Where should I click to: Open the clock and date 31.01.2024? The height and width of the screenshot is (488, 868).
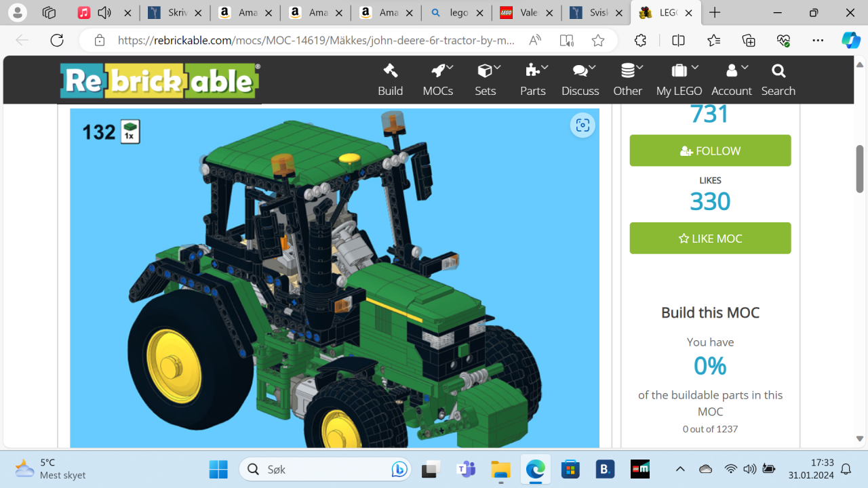810,469
